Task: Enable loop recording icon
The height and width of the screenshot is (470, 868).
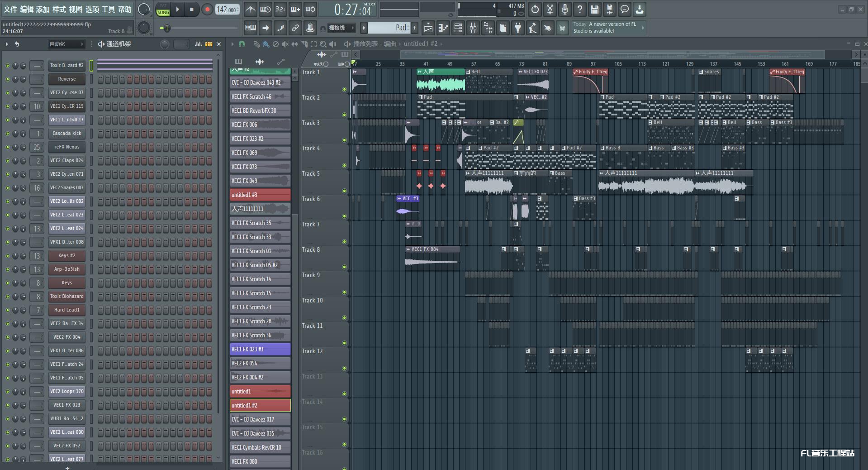Action: (310, 9)
